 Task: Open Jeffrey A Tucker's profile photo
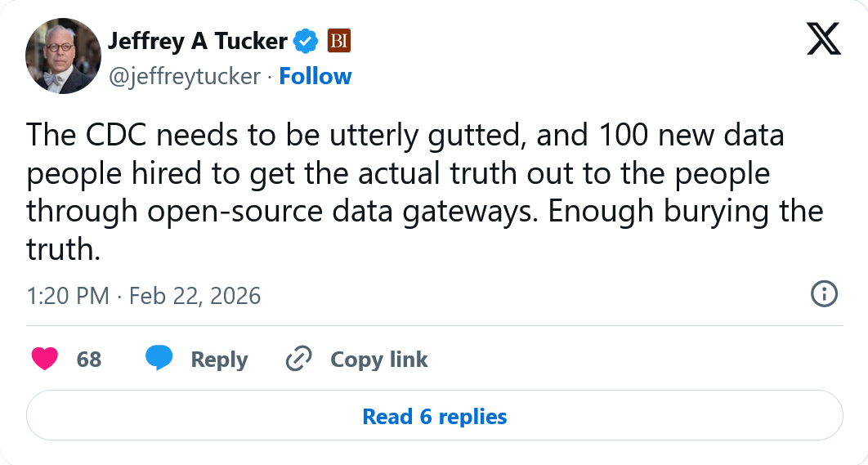click(64, 56)
